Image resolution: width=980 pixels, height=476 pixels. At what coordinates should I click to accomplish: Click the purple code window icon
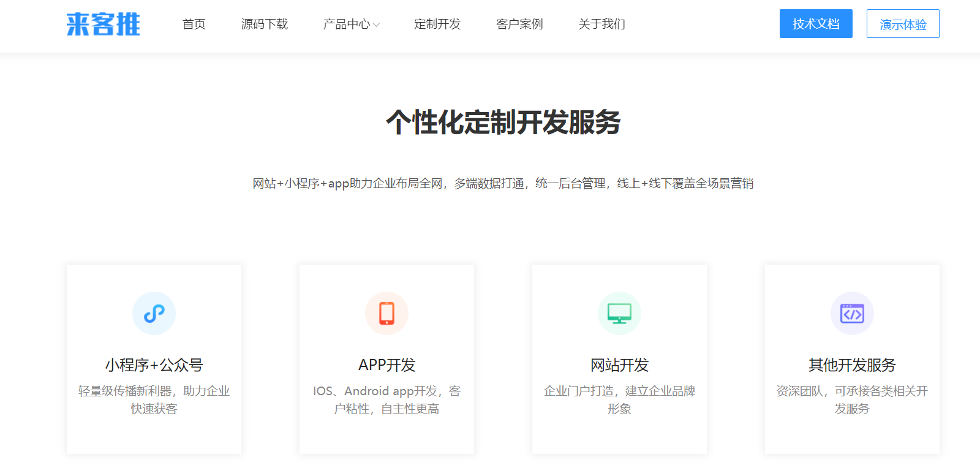coord(852,313)
